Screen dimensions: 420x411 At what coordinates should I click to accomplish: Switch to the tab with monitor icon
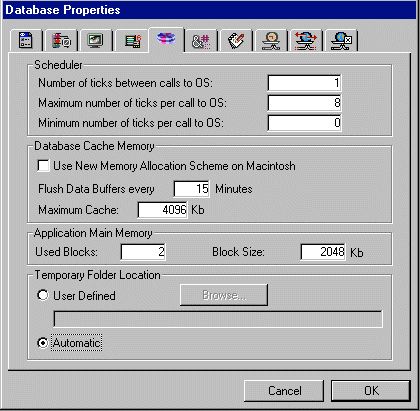pyautogui.click(x=95, y=41)
